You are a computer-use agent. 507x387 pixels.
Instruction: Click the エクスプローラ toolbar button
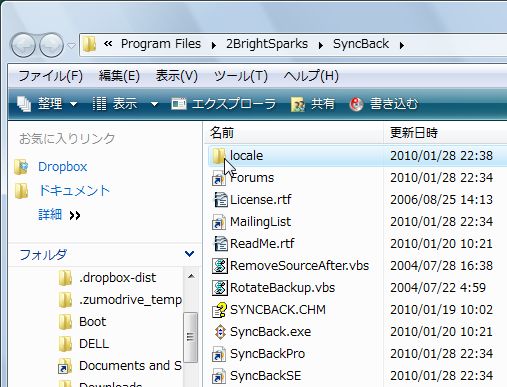click(224, 104)
